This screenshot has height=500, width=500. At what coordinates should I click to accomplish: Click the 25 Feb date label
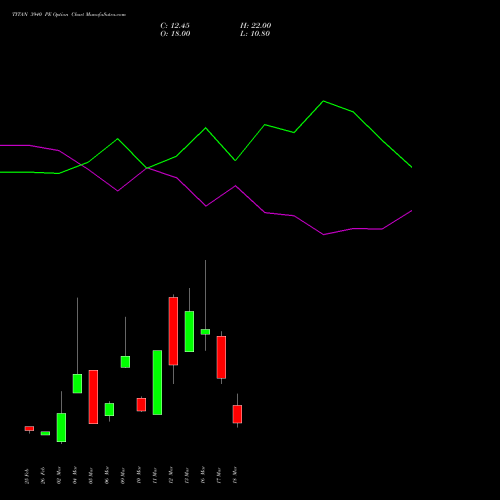coord(27,476)
